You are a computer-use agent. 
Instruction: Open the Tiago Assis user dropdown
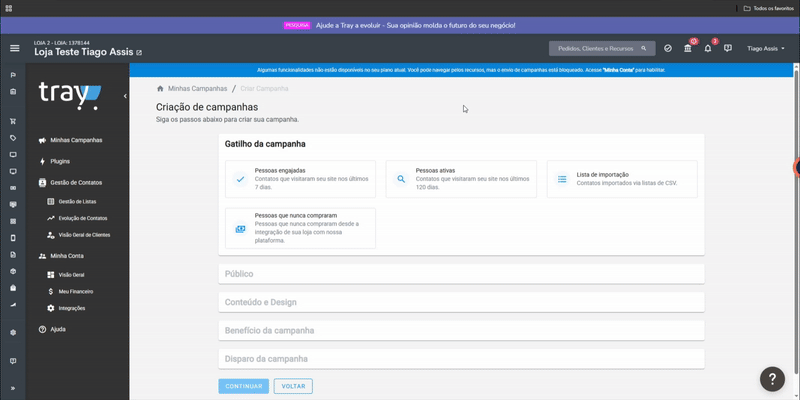pyautogui.click(x=766, y=48)
